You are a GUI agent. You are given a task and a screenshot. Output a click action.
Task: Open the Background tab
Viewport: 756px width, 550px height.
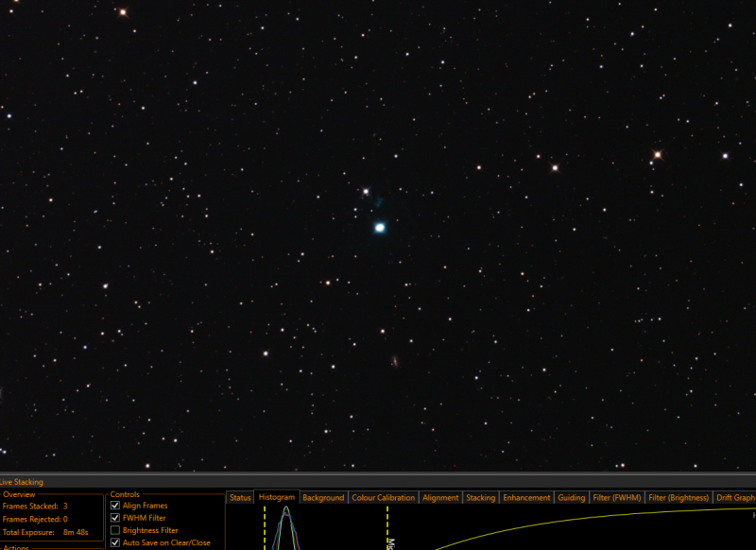323,497
